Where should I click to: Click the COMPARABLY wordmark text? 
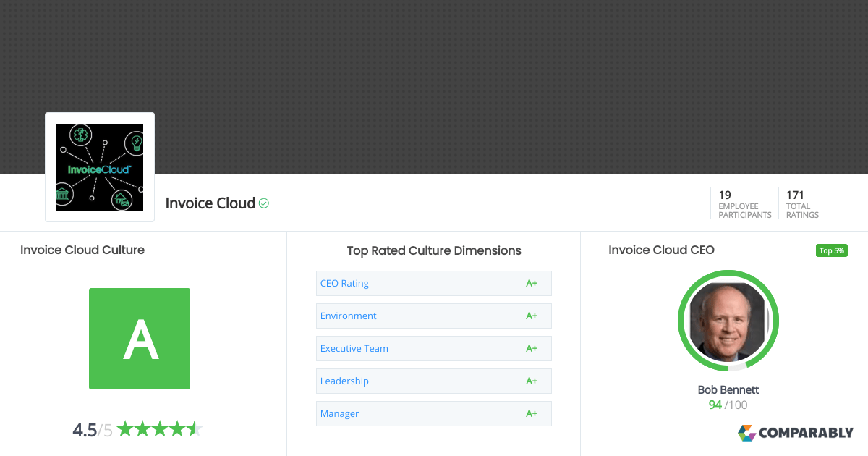(x=806, y=434)
